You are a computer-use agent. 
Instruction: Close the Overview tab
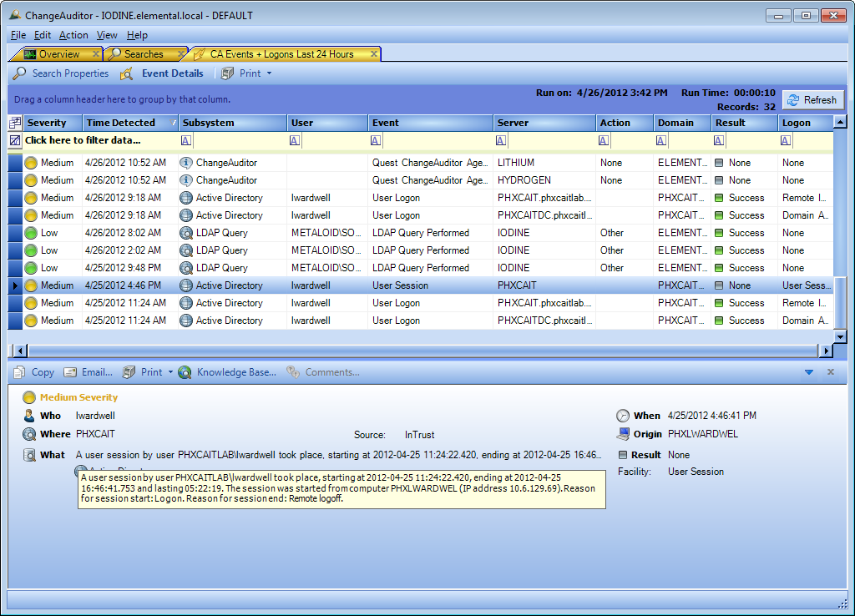pyautogui.click(x=96, y=53)
